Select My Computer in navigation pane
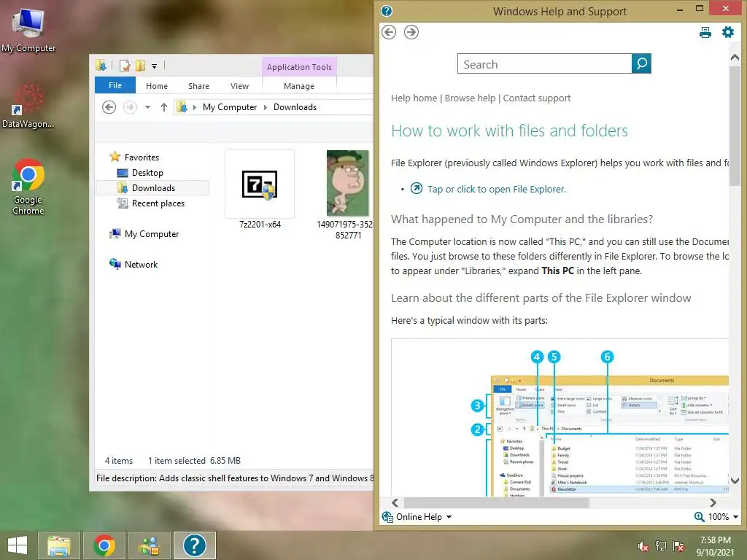This screenshot has width=747, height=560. [x=152, y=234]
